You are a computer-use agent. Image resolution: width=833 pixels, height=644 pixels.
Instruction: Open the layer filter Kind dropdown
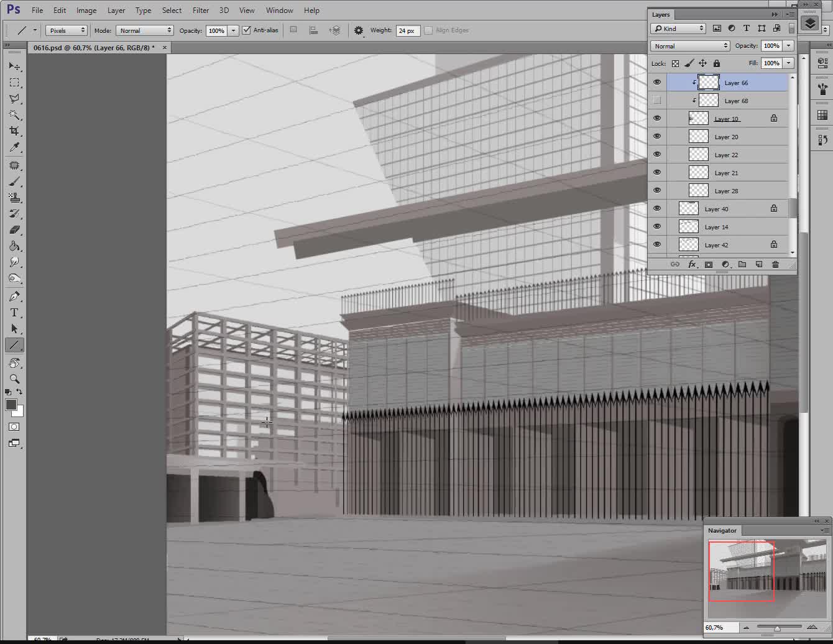tap(678, 29)
